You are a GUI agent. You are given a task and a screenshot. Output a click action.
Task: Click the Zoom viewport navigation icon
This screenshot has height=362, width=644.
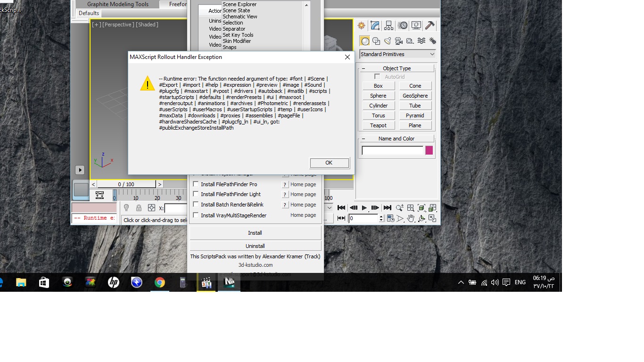click(x=400, y=208)
